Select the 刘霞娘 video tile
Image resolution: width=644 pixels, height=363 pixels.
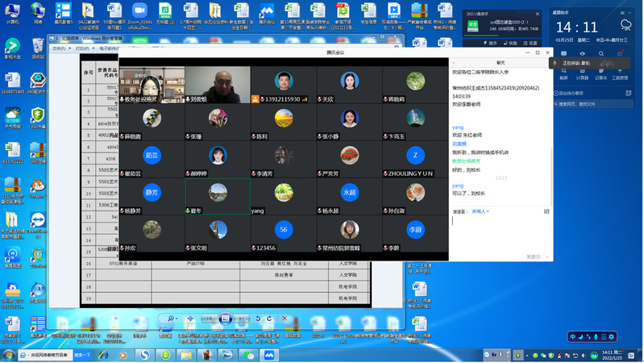(x=217, y=85)
